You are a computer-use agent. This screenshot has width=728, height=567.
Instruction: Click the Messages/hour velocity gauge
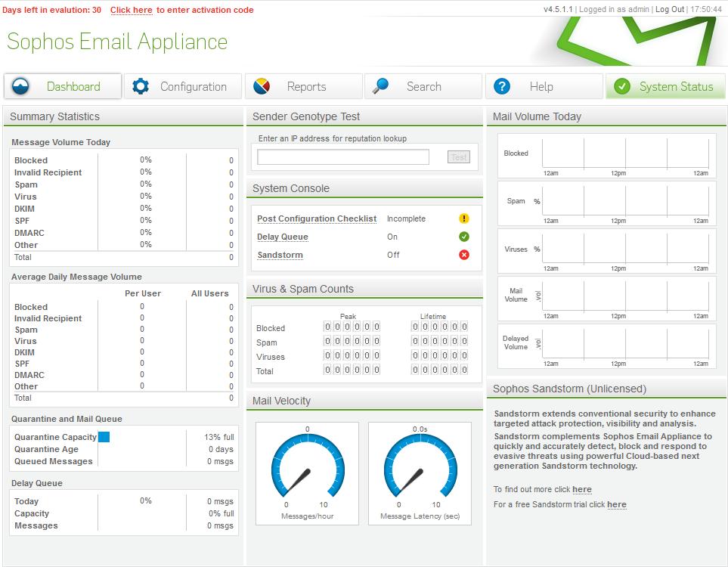[308, 474]
